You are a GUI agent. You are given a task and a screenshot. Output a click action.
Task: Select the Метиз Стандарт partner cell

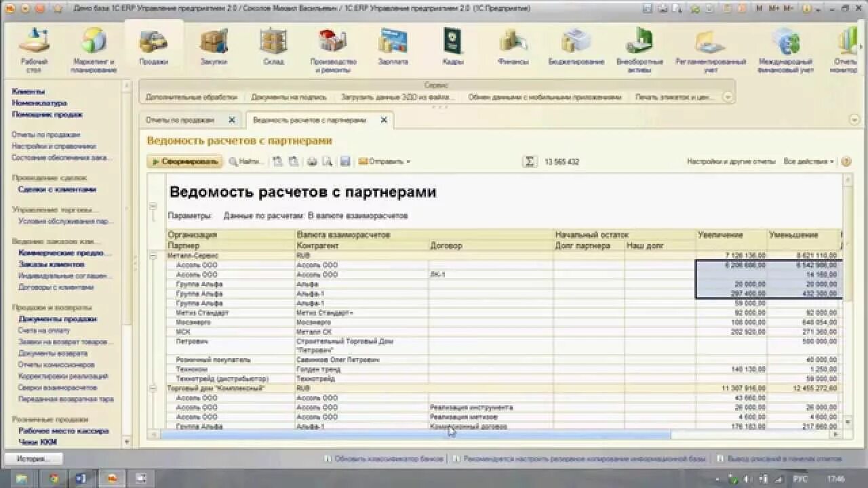[230, 313]
